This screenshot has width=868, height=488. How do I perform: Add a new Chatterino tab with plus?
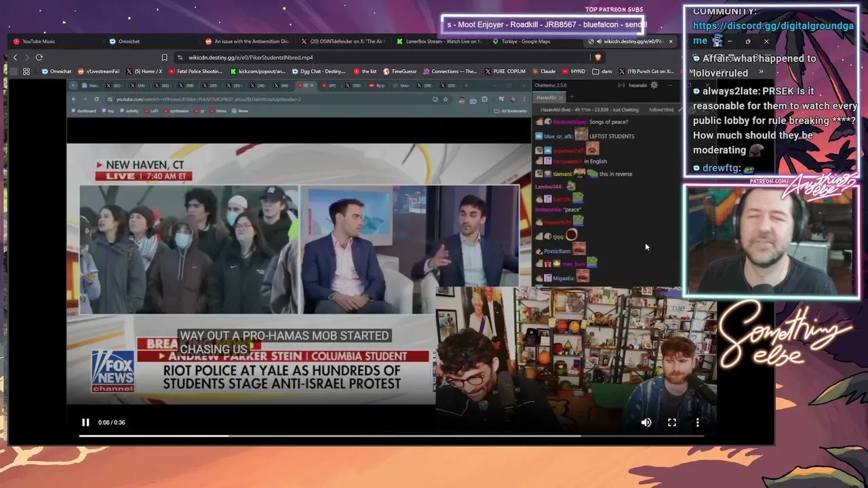(571, 98)
